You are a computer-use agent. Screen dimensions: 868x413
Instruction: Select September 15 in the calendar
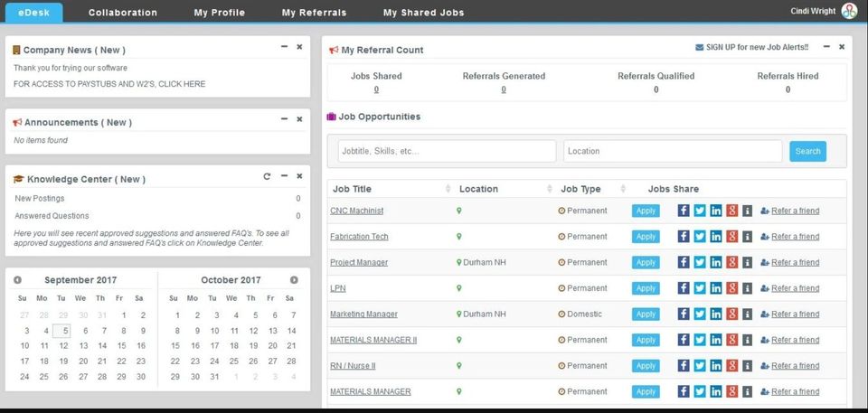[x=121, y=346]
